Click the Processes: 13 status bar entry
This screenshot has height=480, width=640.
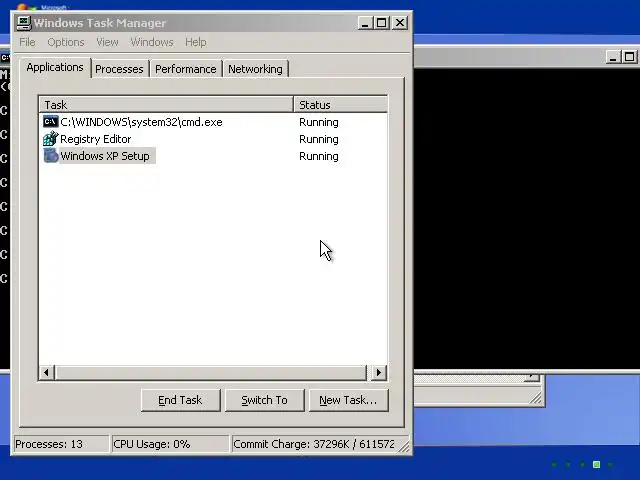click(61, 444)
